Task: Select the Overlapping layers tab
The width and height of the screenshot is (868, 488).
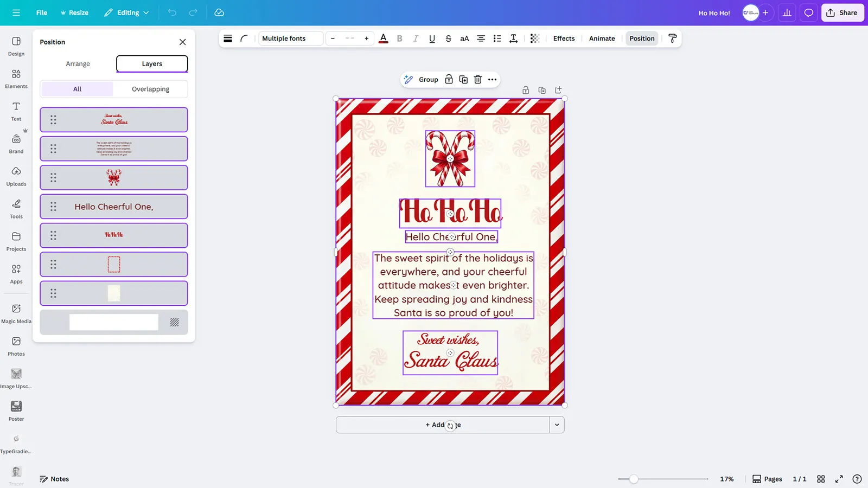Action: click(150, 89)
